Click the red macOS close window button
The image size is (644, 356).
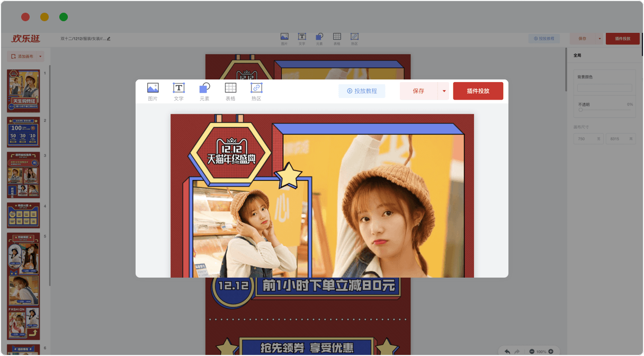25,17
